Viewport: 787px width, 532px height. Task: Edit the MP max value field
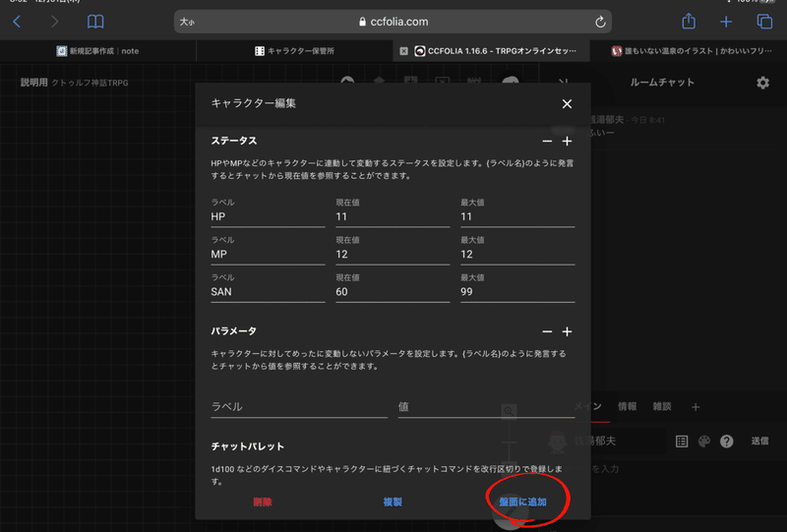click(517, 255)
